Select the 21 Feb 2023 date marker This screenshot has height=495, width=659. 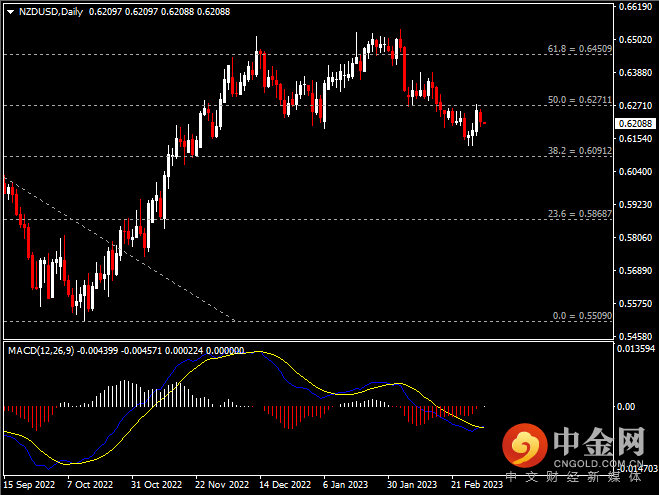[x=478, y=485]
